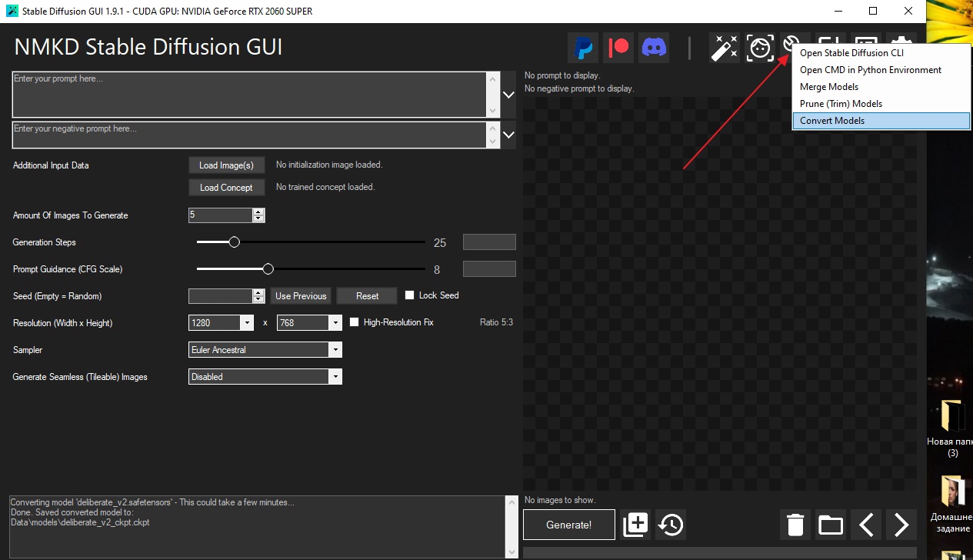This screenshot has width=973, height=560.
Task: Enable the High-Resolution Fix checkbox
Action: (355, 322)
